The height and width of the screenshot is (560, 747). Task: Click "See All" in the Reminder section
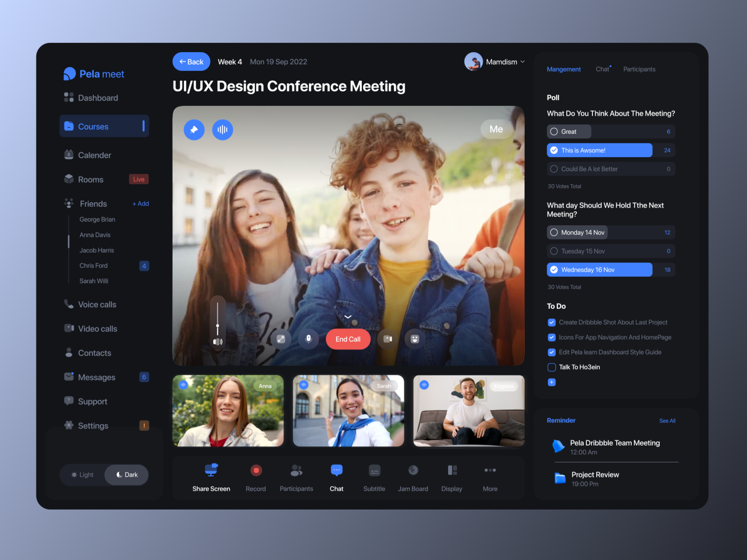(x=667, y=420)
